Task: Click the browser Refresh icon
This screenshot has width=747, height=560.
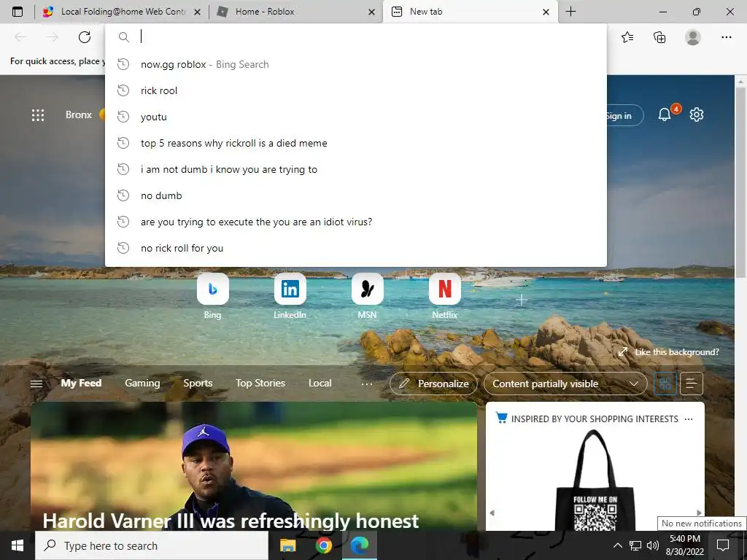Action: [x=85, y=36]
